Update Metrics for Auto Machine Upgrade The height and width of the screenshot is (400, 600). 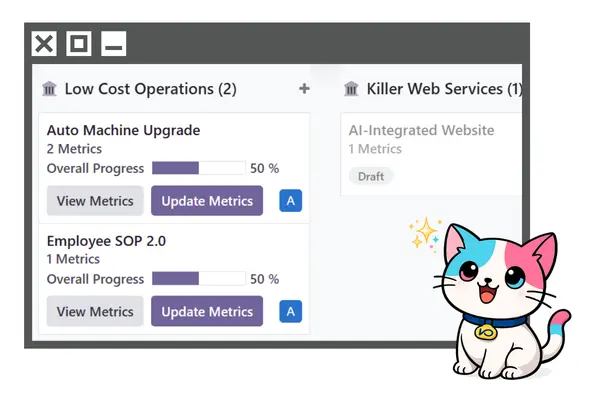[207, 201]
